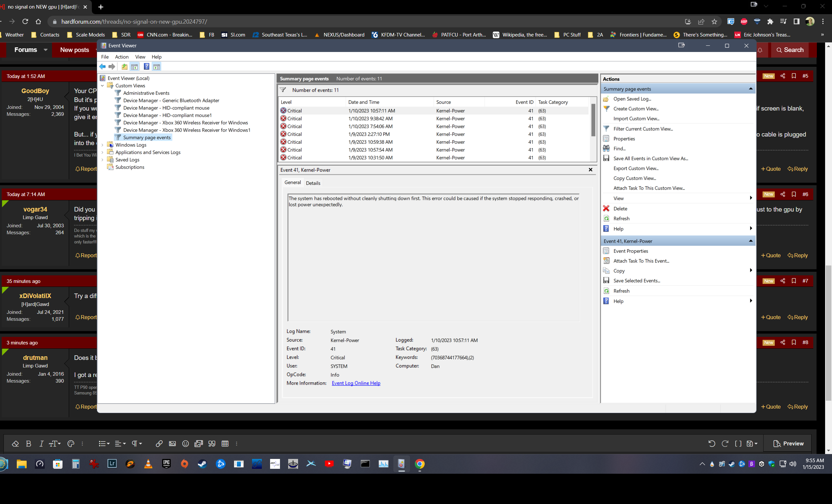Click Refresh under Summary page events actions

[x=621, y=218]
